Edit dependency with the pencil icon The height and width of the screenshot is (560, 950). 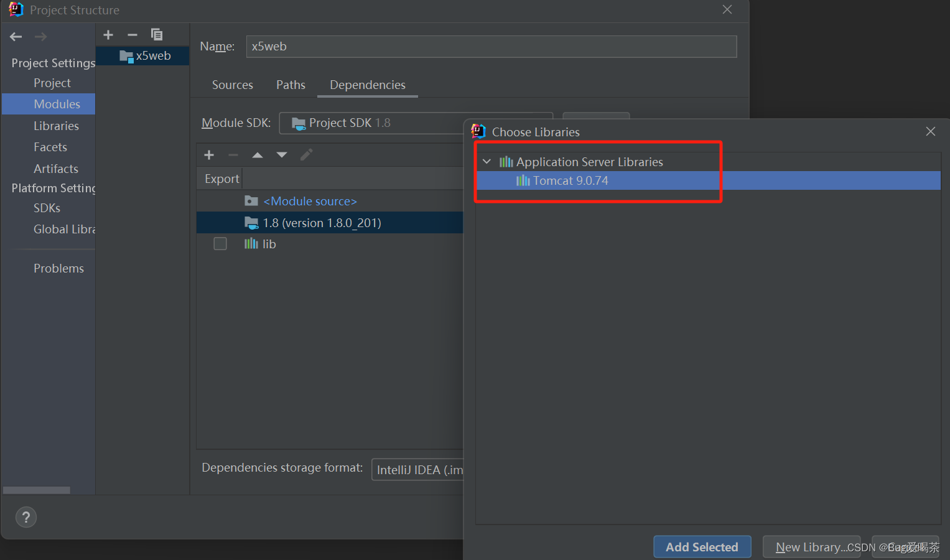click(306, 155)
